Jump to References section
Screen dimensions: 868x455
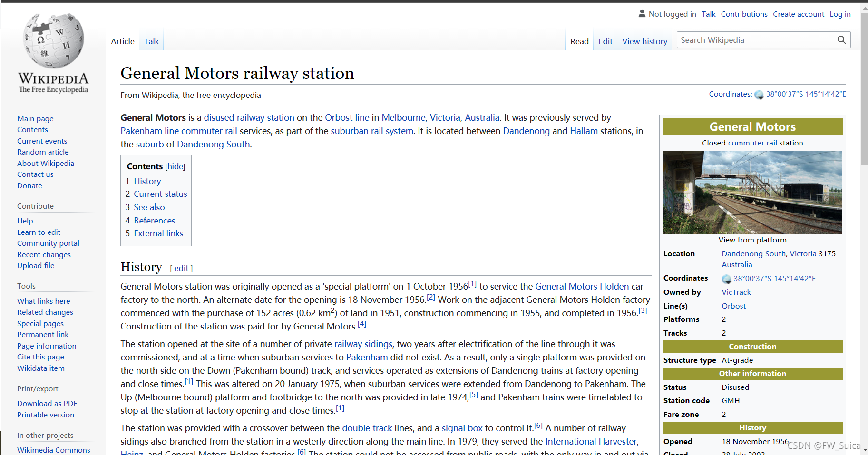[x=155, y=221]
